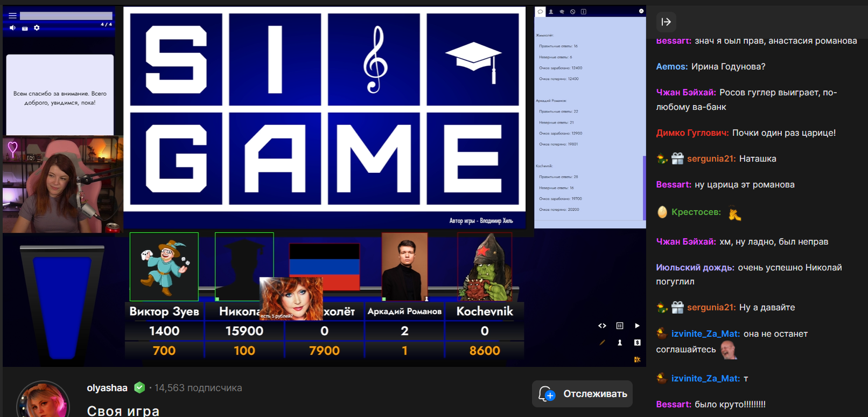Click the subscriber count 14,563 подписчика

point(198,388)
